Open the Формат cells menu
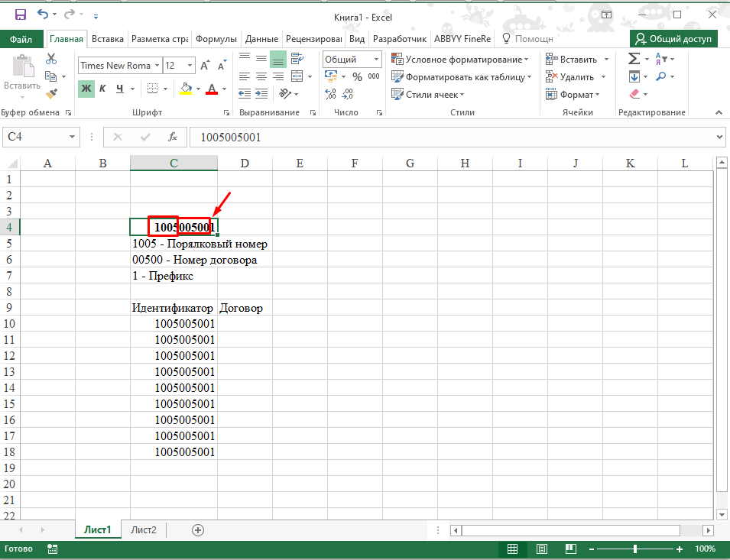Viewport: 730px width, 560px height. 573,95
